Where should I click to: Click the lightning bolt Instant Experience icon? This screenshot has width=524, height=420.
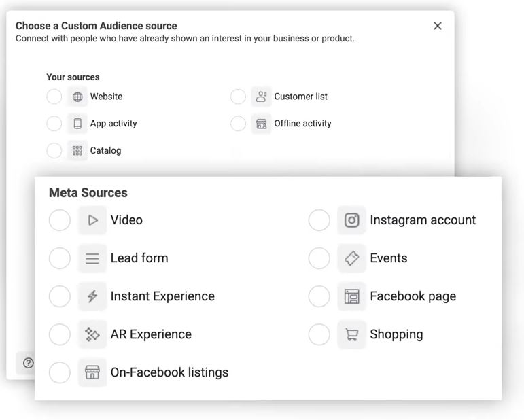pos(92,296)
